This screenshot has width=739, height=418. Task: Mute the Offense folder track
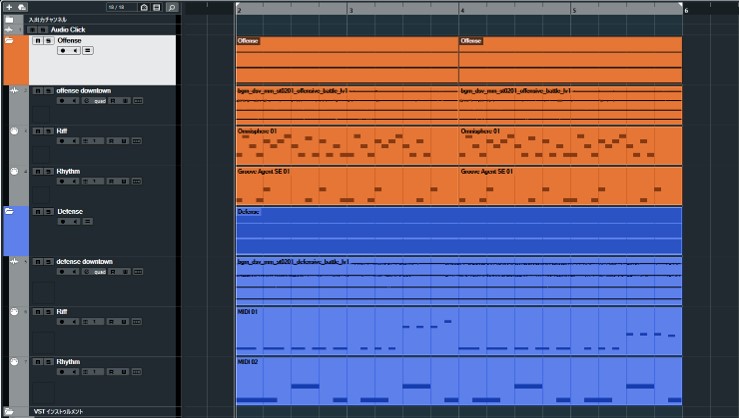click(37, 41)
